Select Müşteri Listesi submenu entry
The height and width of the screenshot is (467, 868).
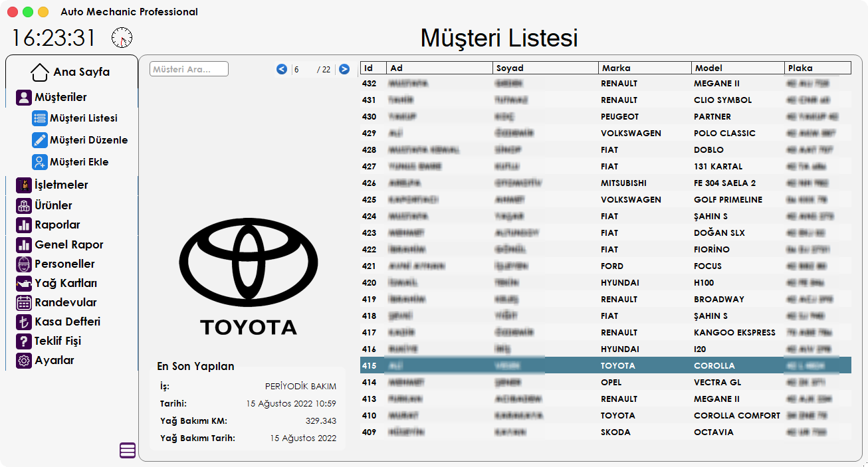[x=84, y=118]
